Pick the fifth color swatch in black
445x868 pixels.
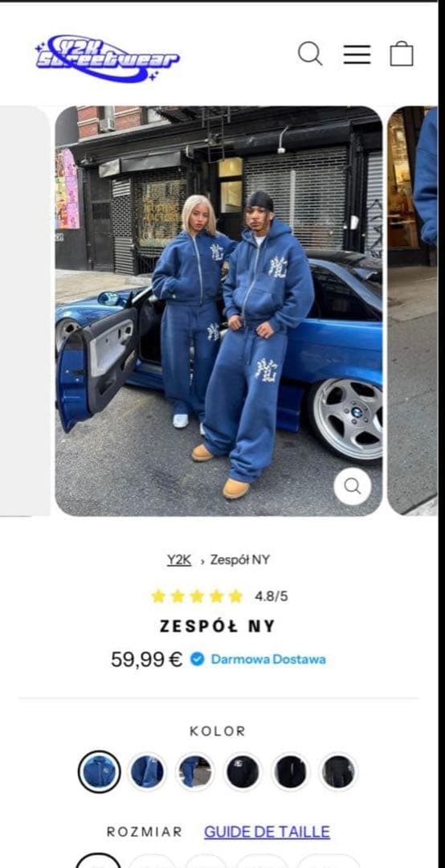291,772
